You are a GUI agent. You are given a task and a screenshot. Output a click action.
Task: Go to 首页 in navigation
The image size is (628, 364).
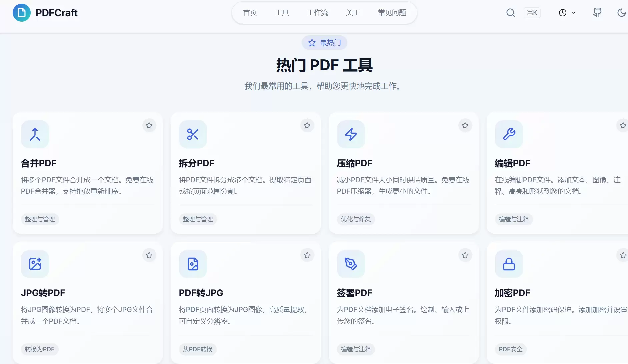[x=250, y=13]
